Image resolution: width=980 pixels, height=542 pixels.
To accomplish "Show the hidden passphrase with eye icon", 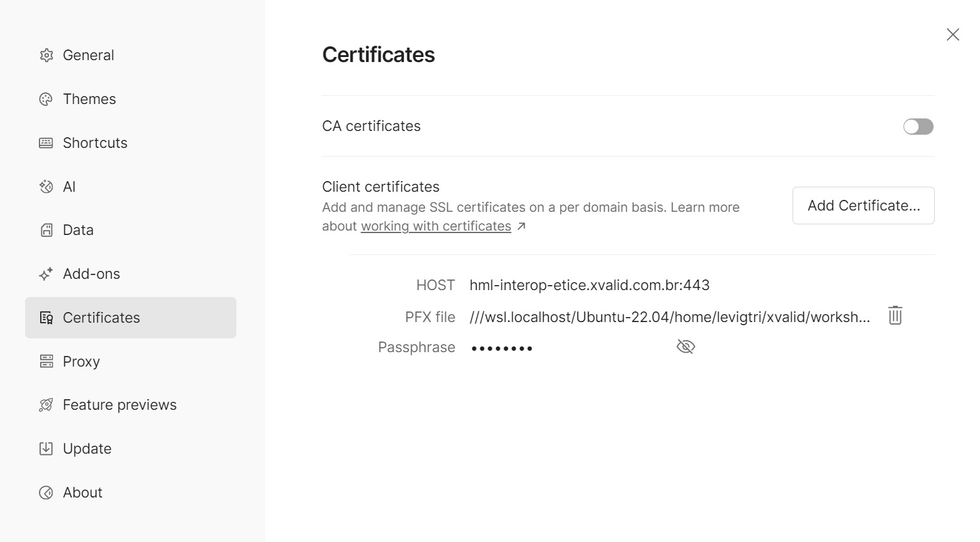I will (686, 347).
